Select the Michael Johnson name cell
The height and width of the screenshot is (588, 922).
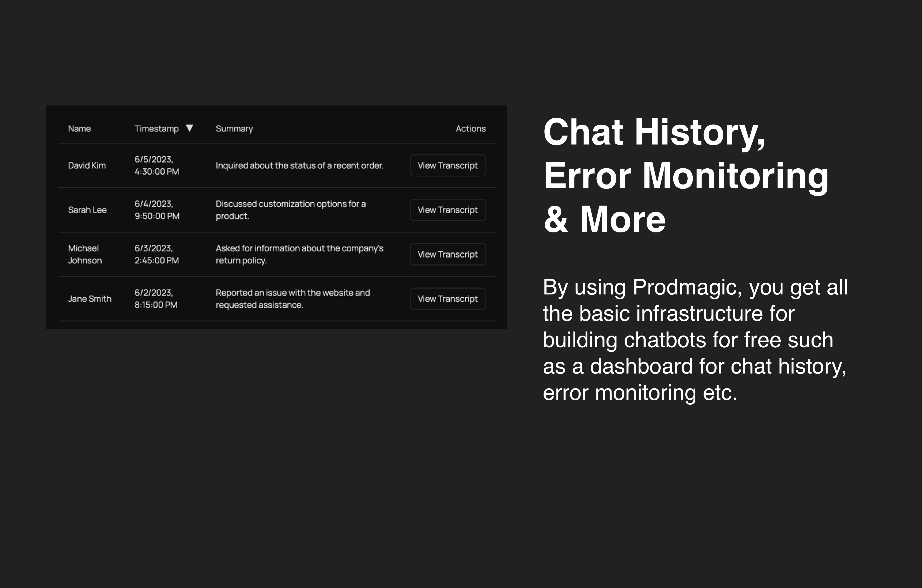pyautogui.click(x=85, y=254)
